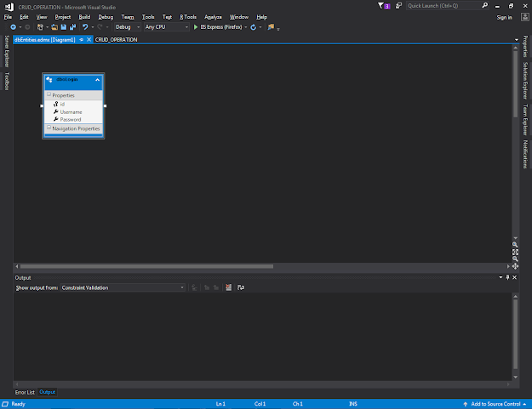Click the Undo arrow icon
The width and height of the screenshot is (532, 409).
click(x=85, y=27)
